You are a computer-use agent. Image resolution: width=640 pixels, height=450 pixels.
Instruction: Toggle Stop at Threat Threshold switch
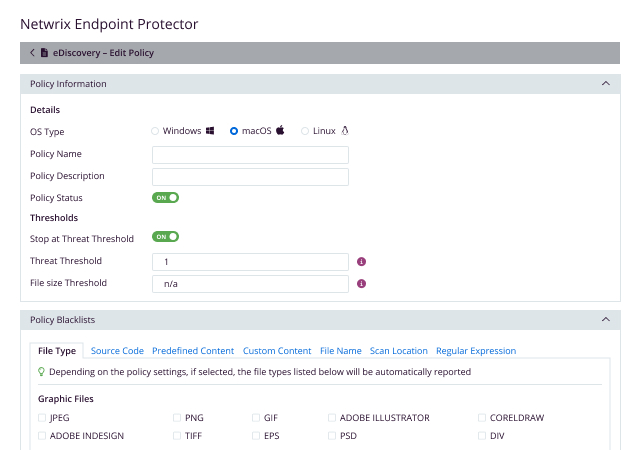[165, 237]
